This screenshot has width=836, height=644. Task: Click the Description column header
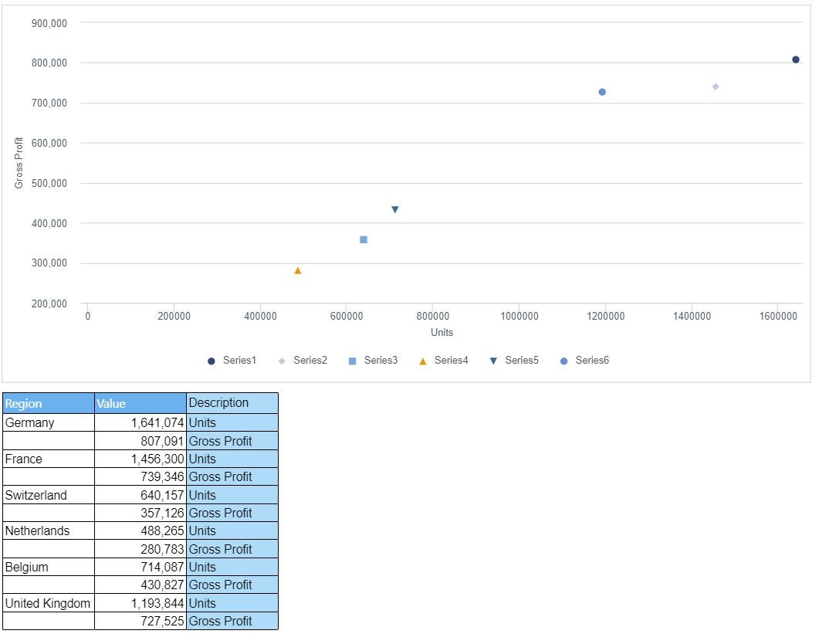click(232, 403)
